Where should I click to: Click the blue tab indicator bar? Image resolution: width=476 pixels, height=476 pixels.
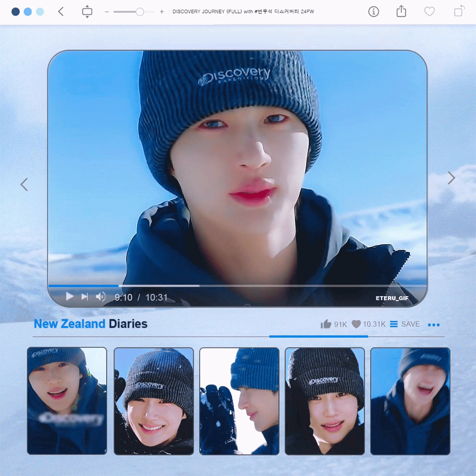pos(319,336)
